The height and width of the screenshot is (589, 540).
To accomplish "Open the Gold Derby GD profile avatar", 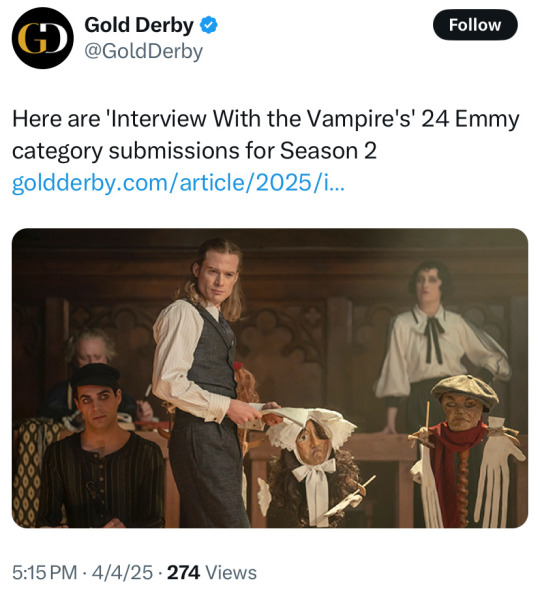I will tap(42, 38).
